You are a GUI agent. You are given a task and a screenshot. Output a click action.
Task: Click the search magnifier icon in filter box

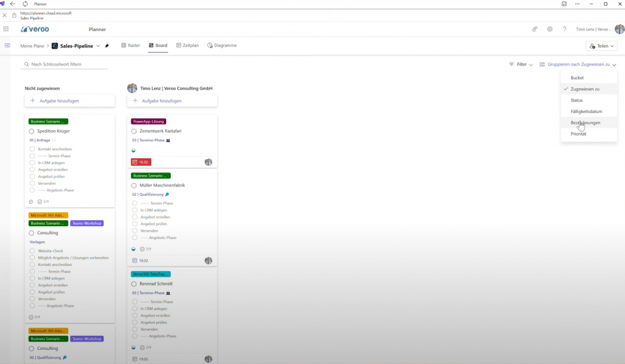coord(27,64)
